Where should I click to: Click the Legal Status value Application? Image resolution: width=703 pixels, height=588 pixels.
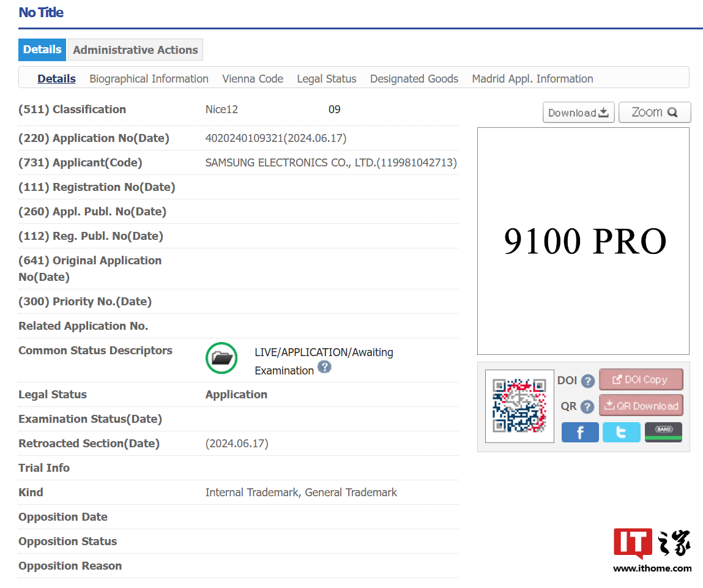click(236, 395)
